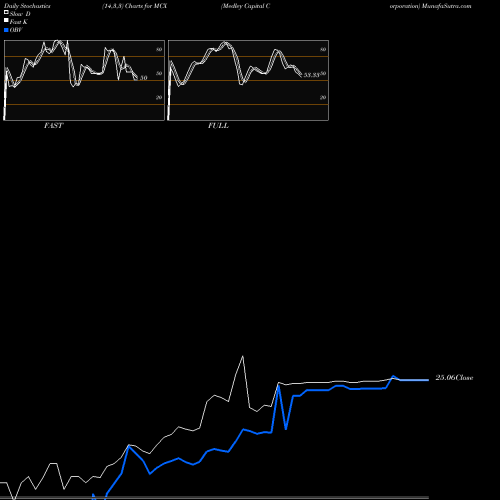This screenshot has width=500, height=500.
Task: Select the 'Daily Stochastics' title text
Action: (27, 6)
